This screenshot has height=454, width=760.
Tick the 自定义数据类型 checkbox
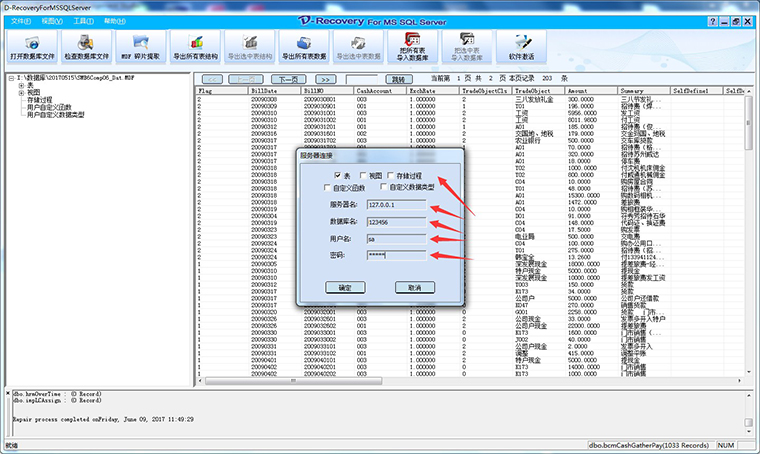point(383,187)
